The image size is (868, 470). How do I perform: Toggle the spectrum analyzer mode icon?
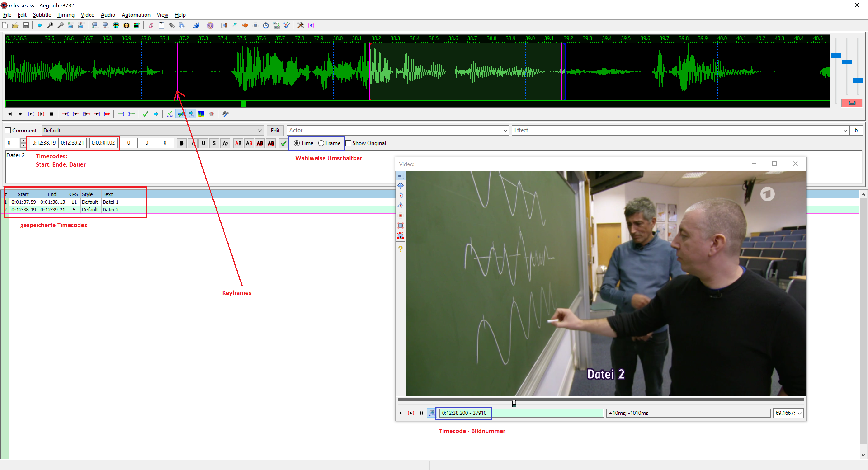pyautogui.click(x=201, y=114)
